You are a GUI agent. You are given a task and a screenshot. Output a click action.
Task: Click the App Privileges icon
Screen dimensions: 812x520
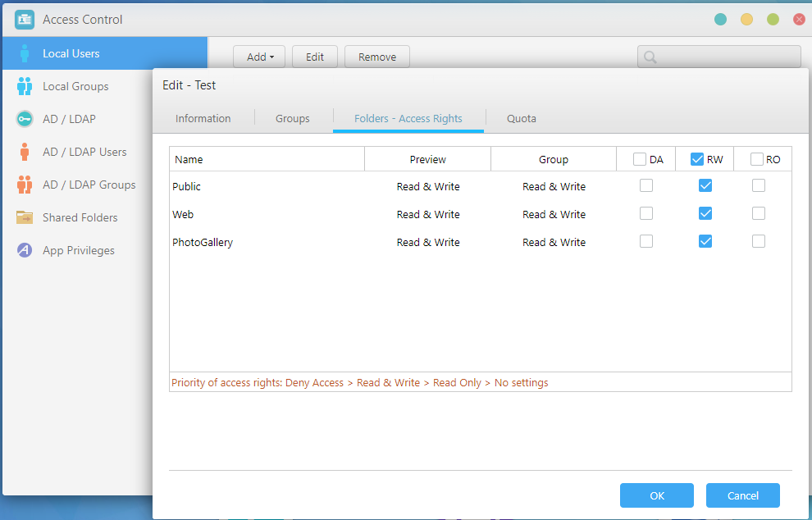pos(25,250)
